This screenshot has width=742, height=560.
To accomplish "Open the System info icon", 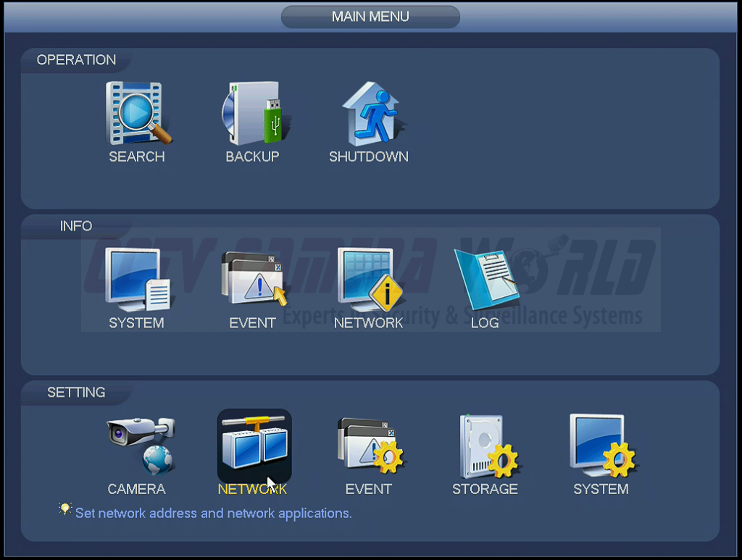I will (137, 279).
